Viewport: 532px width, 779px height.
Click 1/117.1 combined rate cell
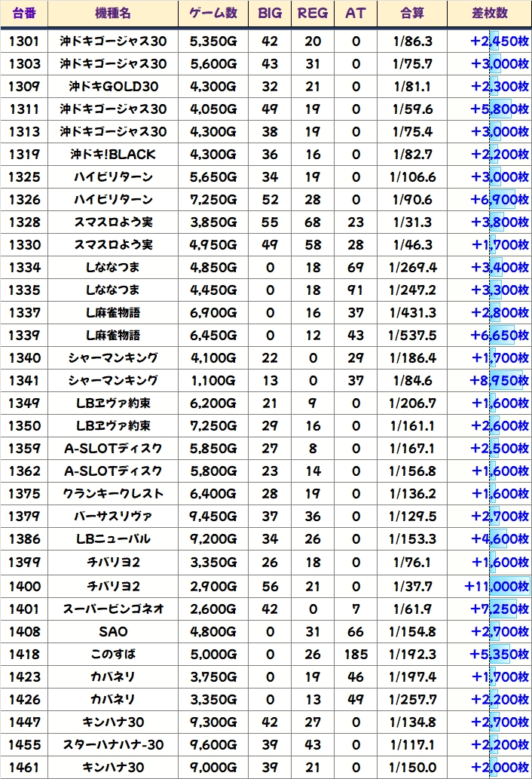coord(412,745)
